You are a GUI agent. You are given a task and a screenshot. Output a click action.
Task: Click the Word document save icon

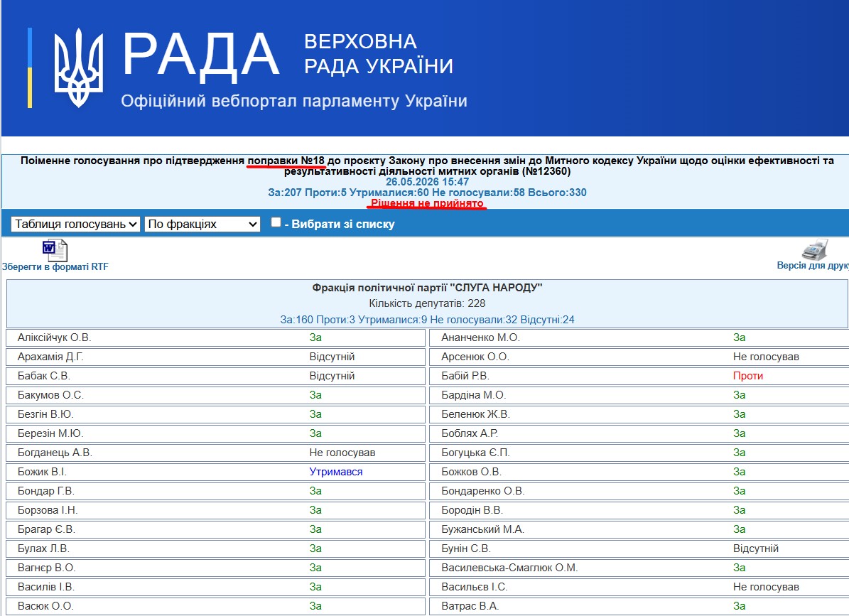click(x=55, y=251)
